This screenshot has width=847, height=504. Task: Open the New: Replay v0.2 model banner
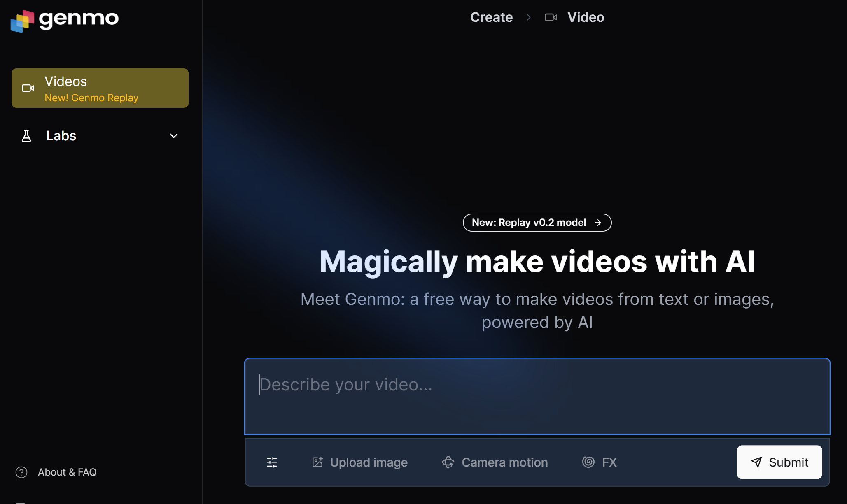pos(529,223)
